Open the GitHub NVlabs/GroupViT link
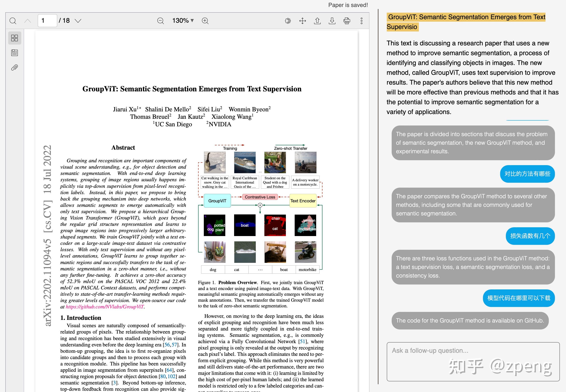Screen dimensions: 566x392 [x=105, y=307]
